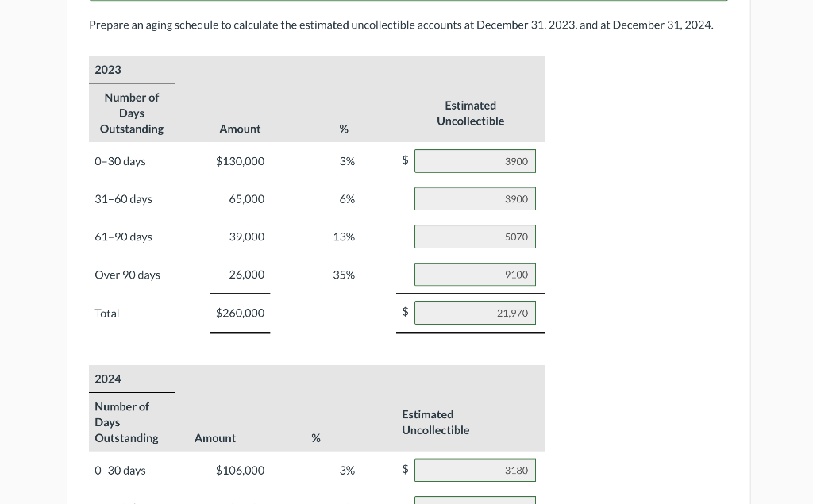
Task: Select the Amount column header in 2023 table
Action: click(x=240, y=129)
